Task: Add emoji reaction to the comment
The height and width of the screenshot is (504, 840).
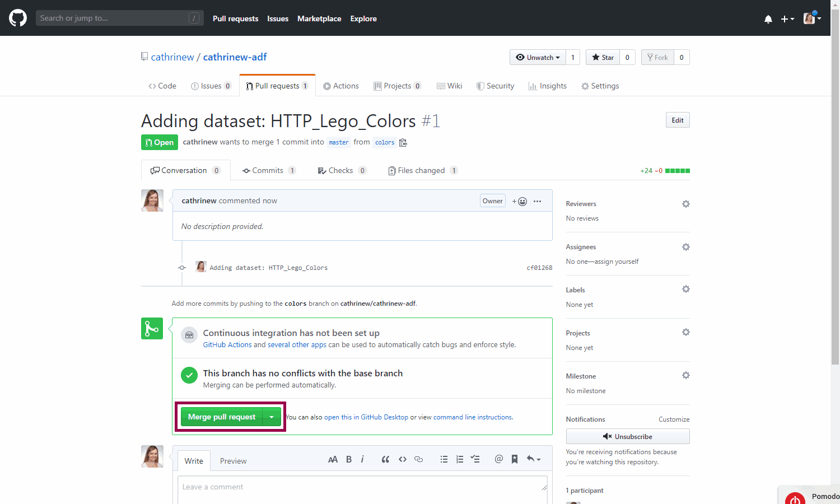Action: (x=520, y=202)
